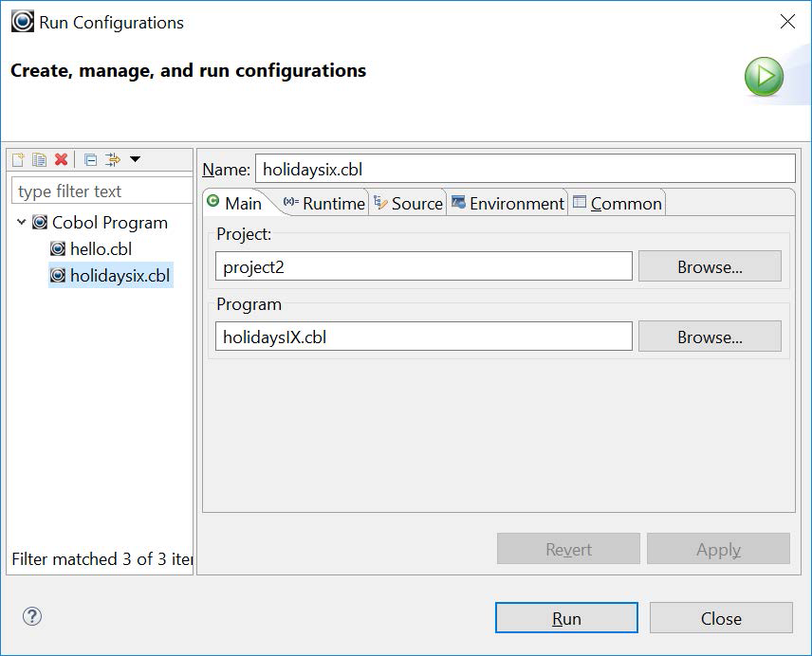This screenshot has height=656, width=812.
Task: Switch to the Runtime tab
Action: click(324, 204)
